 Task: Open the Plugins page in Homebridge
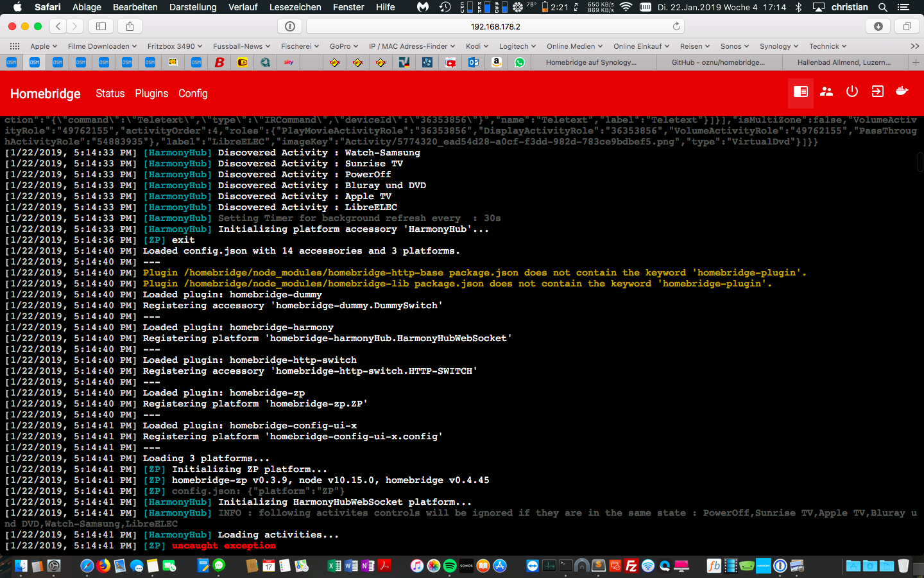pos(151,94)
